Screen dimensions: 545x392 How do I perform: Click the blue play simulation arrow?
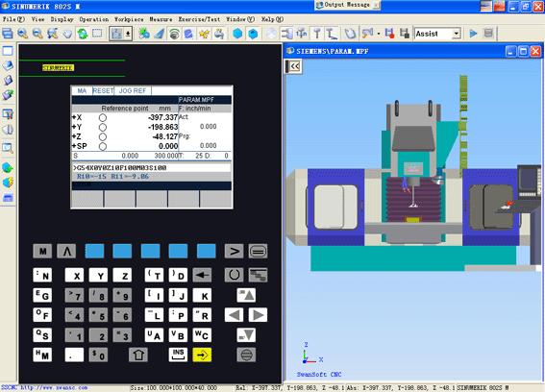pyautogui.click(x=473, y=34)
